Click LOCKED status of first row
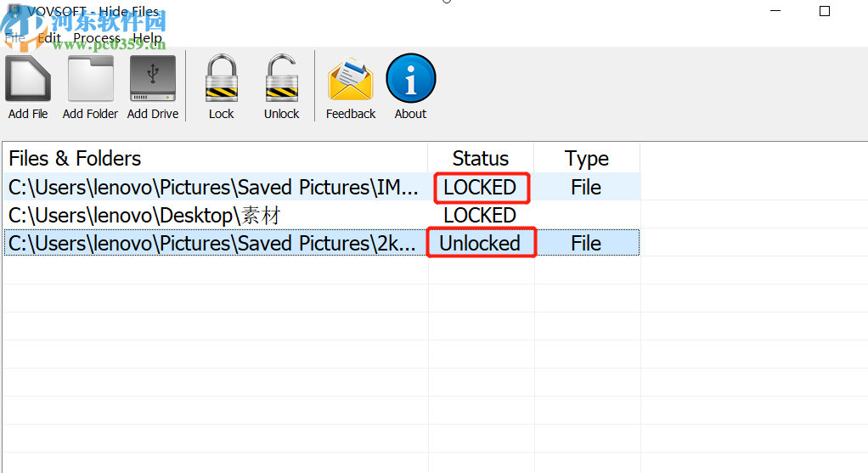 [480, 188]
